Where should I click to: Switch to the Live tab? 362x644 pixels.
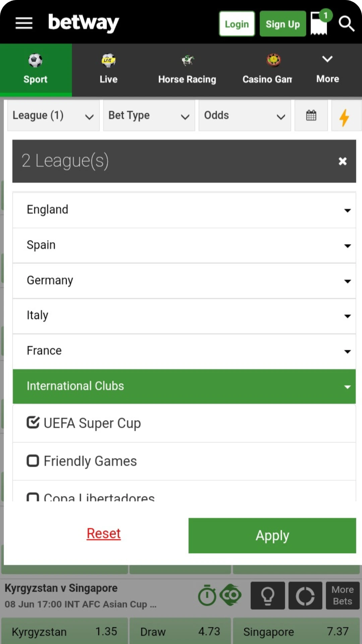pyautogui.click(x=108, y=69)
